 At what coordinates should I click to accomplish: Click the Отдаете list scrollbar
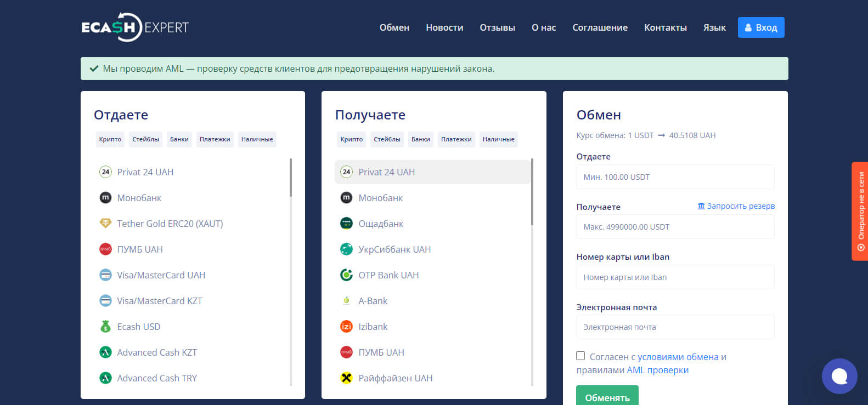tap(291, 178)
